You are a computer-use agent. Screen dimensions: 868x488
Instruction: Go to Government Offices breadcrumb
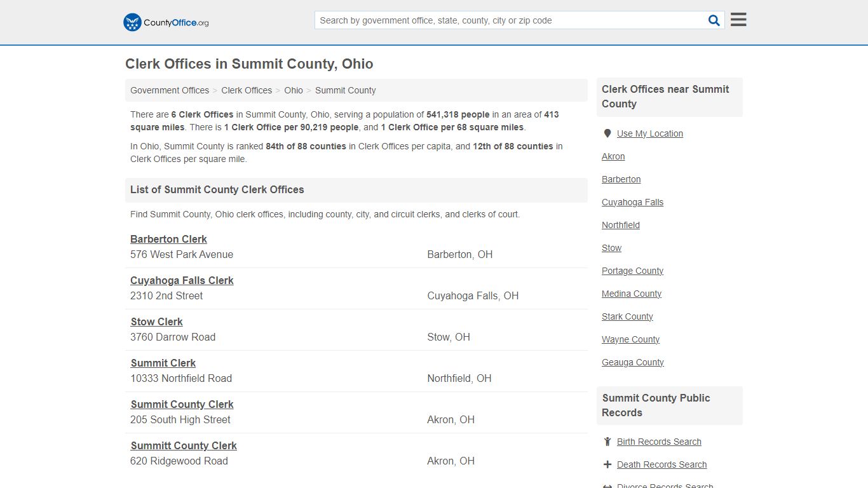[170, 90]
